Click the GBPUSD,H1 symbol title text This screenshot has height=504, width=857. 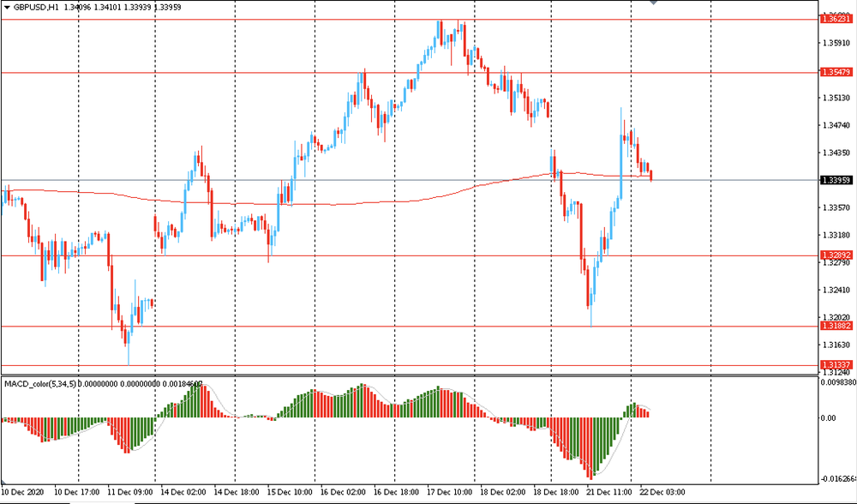tap(36, 8)
